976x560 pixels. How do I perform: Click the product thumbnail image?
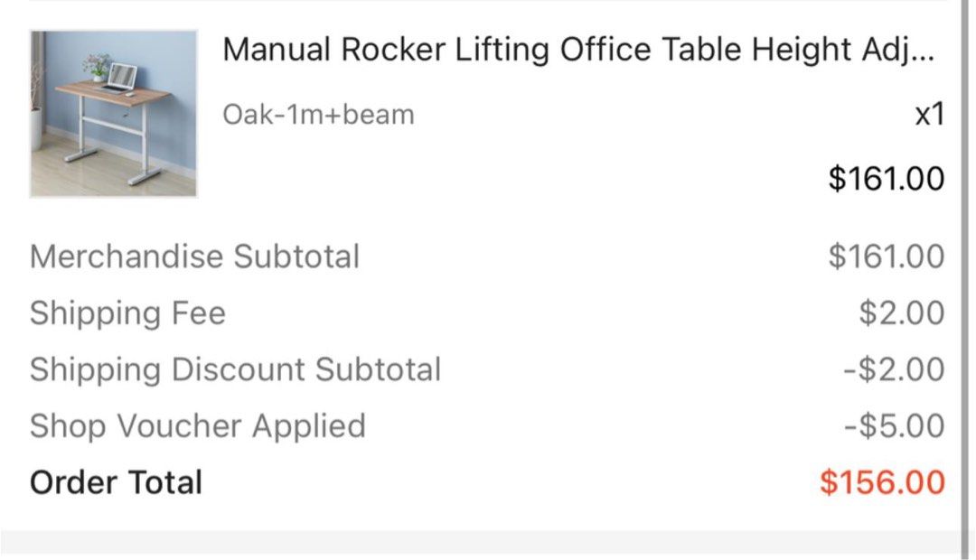click(x=112, y=112)
